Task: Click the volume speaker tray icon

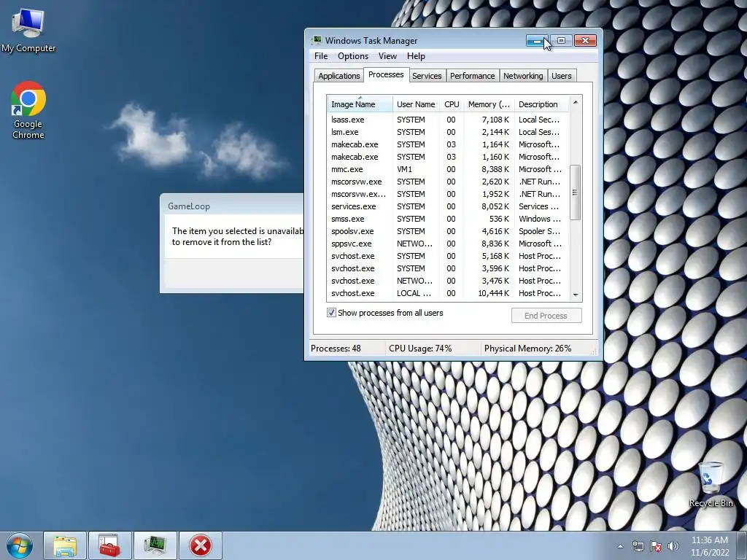Action: (673, 546)
